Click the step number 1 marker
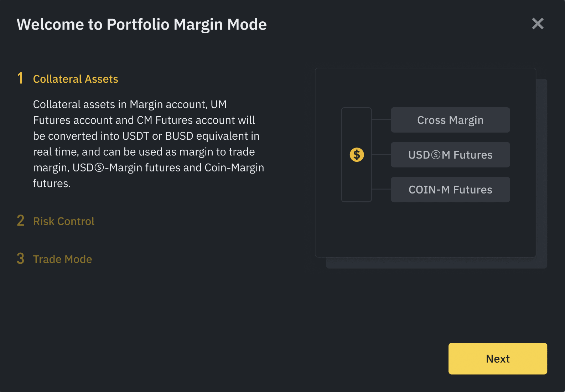Screen dimensions: 565x392 [x=20, y=78]
